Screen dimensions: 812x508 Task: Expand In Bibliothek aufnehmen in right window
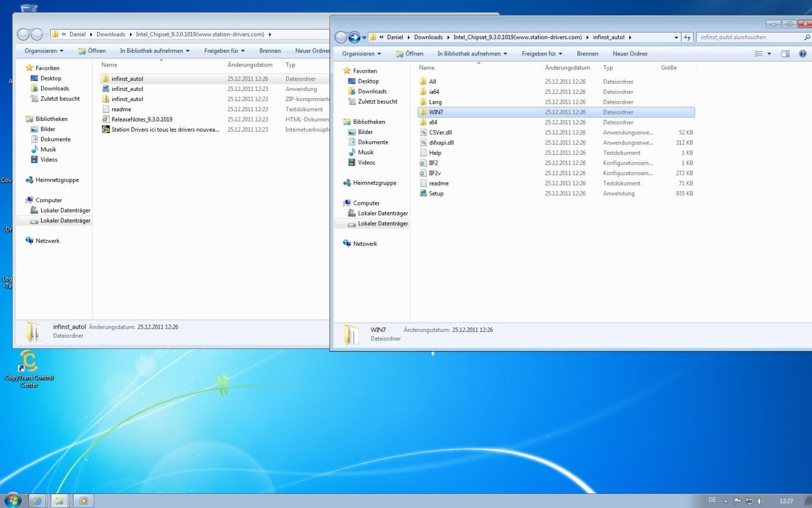pyautogui.click(x=472, y=54)
